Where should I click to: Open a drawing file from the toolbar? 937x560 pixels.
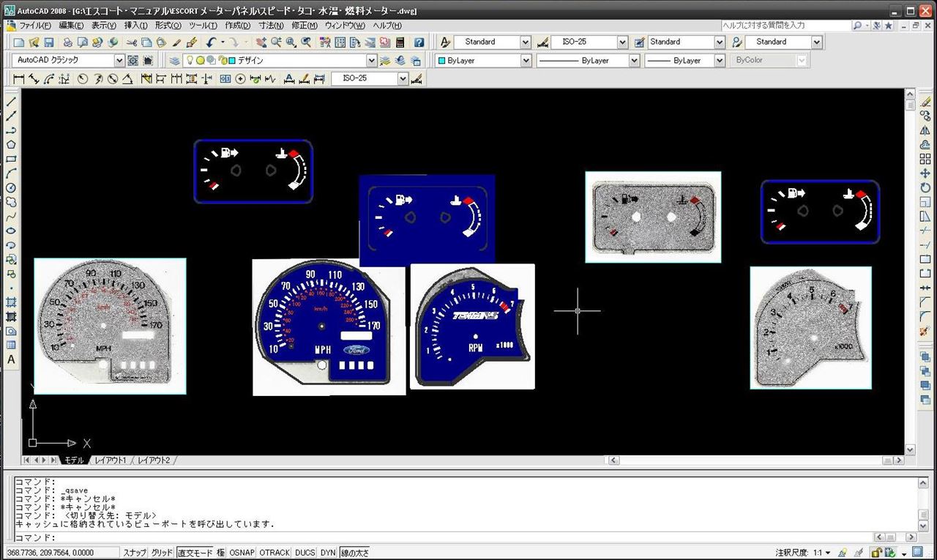tap(34, 42)
